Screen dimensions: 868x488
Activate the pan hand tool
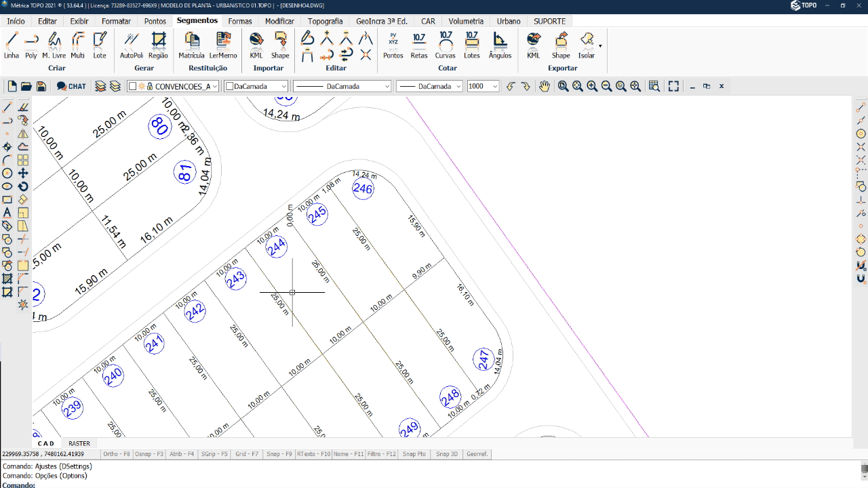click(x=544, y=86)
